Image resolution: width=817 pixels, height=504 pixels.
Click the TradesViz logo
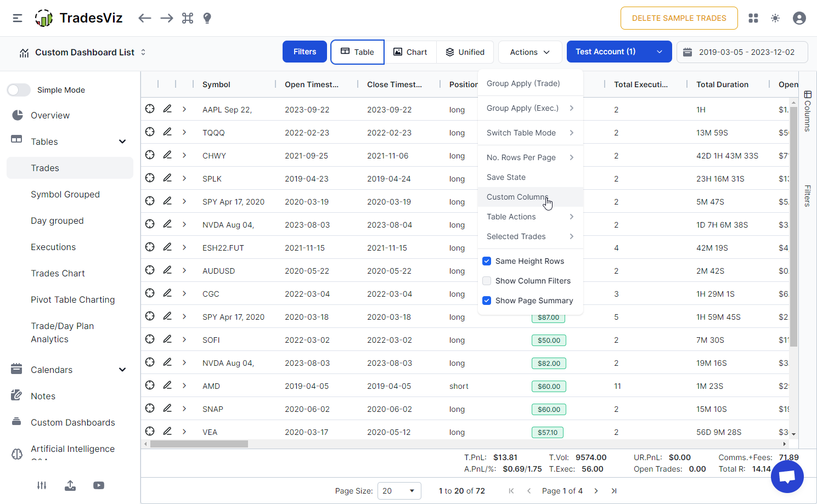coord(78,18)
